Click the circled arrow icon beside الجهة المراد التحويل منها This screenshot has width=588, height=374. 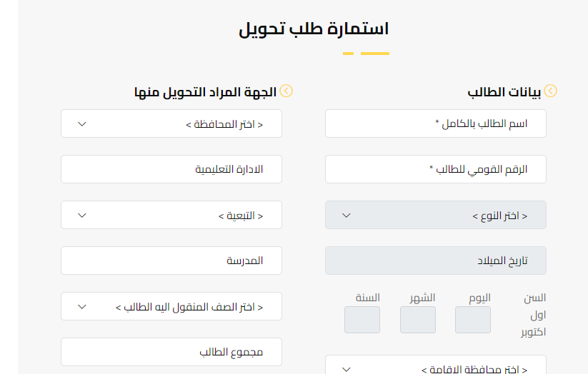pyautogui.click(x=286, y=91)
